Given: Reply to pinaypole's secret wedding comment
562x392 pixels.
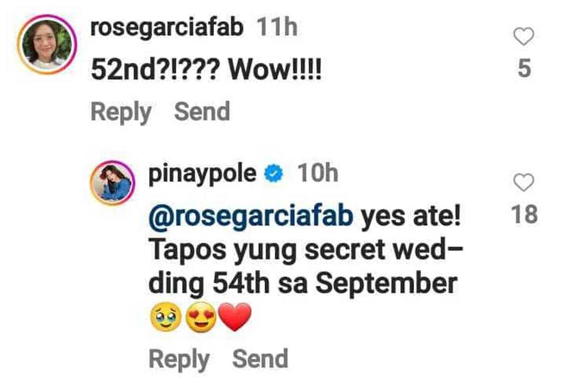Looking at the screenshot, I should pos(179,360).
